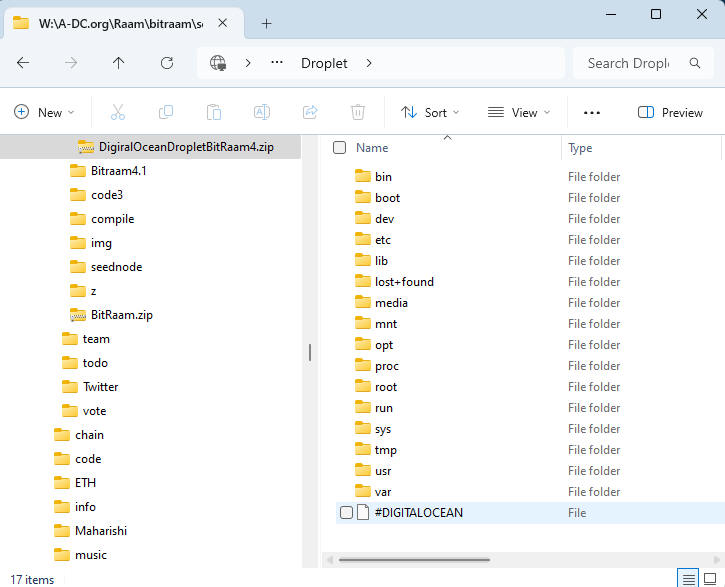The image size is (725, 587).
Task: Click the search magnifier icon
Action: tap(694, 63)
